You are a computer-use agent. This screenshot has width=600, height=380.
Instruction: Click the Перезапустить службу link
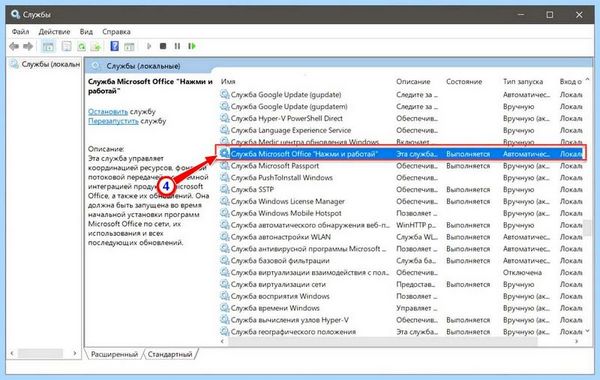113,121
